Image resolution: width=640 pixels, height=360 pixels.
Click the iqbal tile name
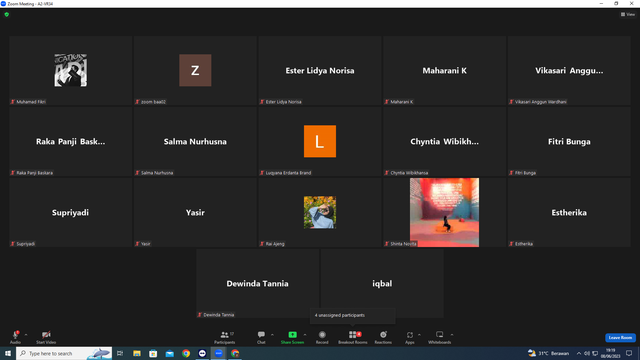[382, 284]
